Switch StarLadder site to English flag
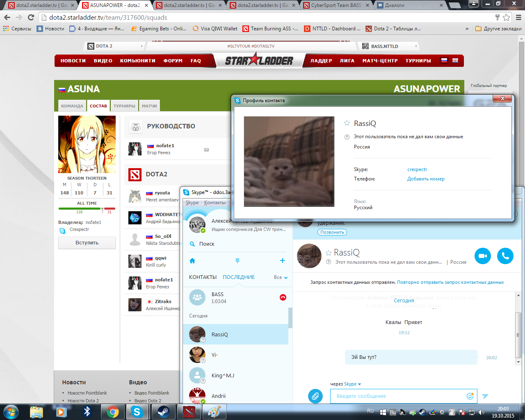The image size is (525, 420). click(455, 60)
